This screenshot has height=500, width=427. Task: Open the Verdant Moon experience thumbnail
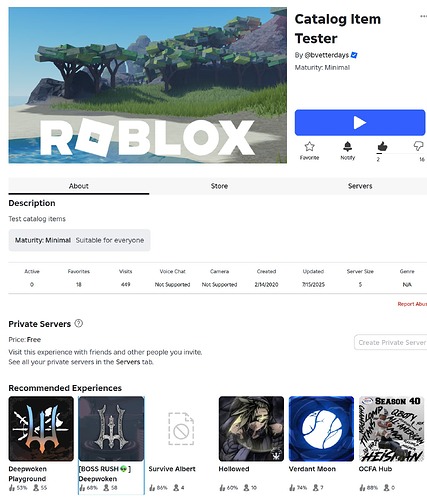pos(321,429)
